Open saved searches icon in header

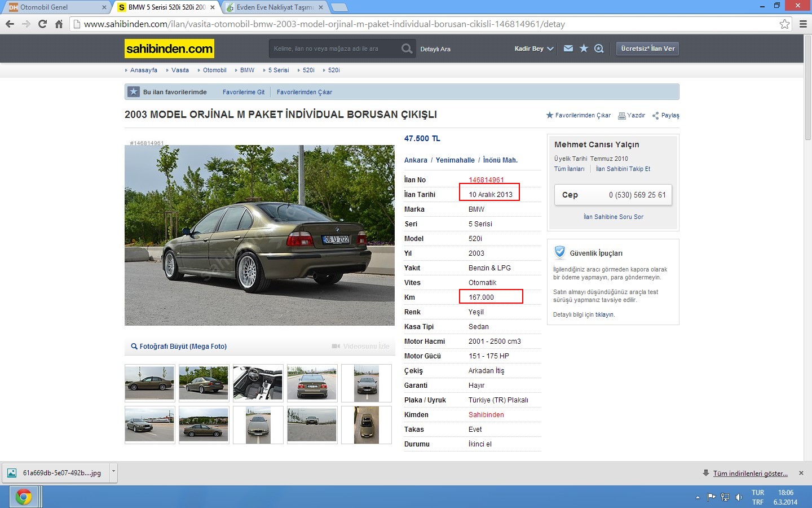click(599, 49)
